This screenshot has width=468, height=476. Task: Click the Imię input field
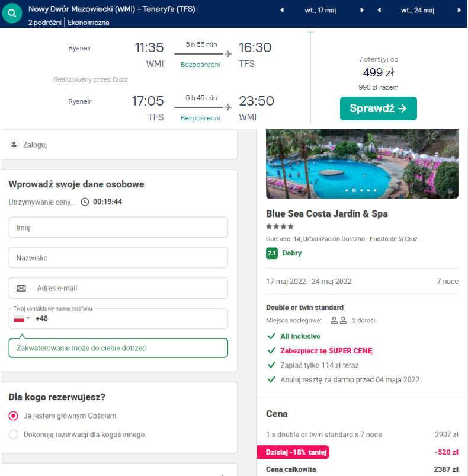coord(118,228)
